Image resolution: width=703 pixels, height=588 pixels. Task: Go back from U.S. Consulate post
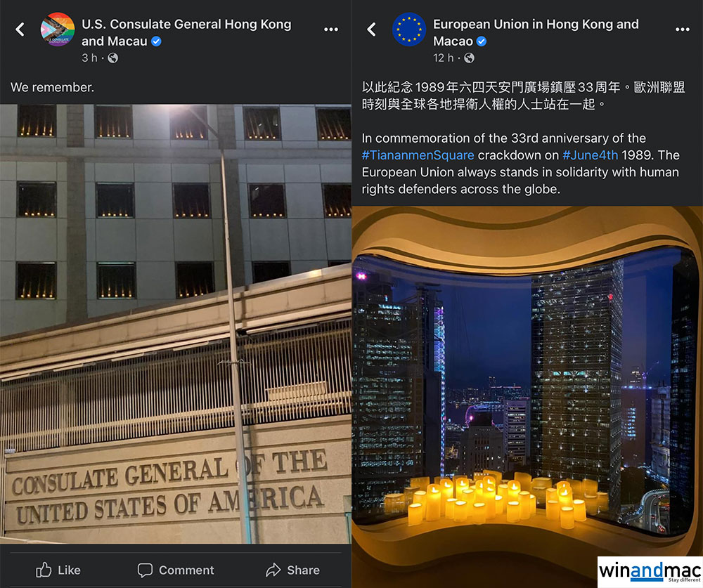coord(20,30)
